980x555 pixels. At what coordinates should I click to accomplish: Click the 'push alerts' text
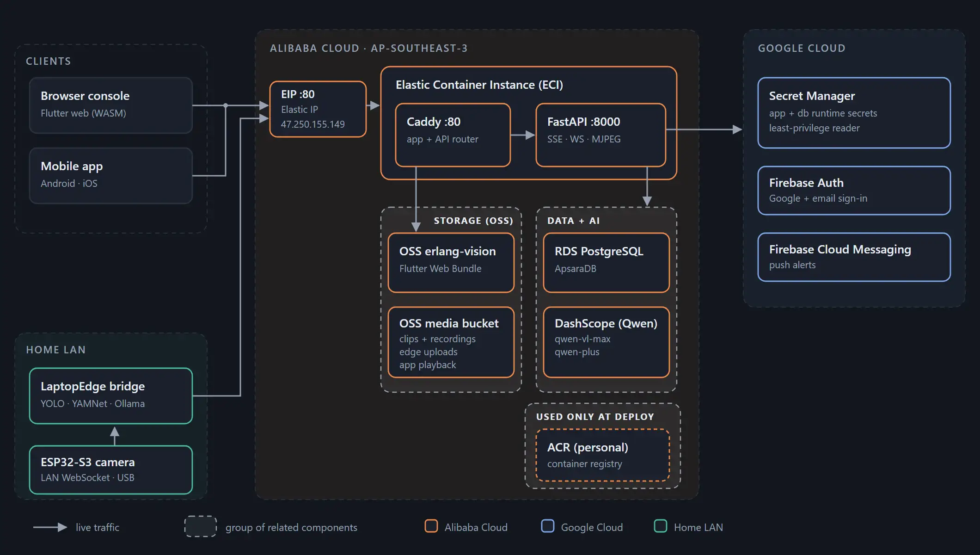coord(792,265)
